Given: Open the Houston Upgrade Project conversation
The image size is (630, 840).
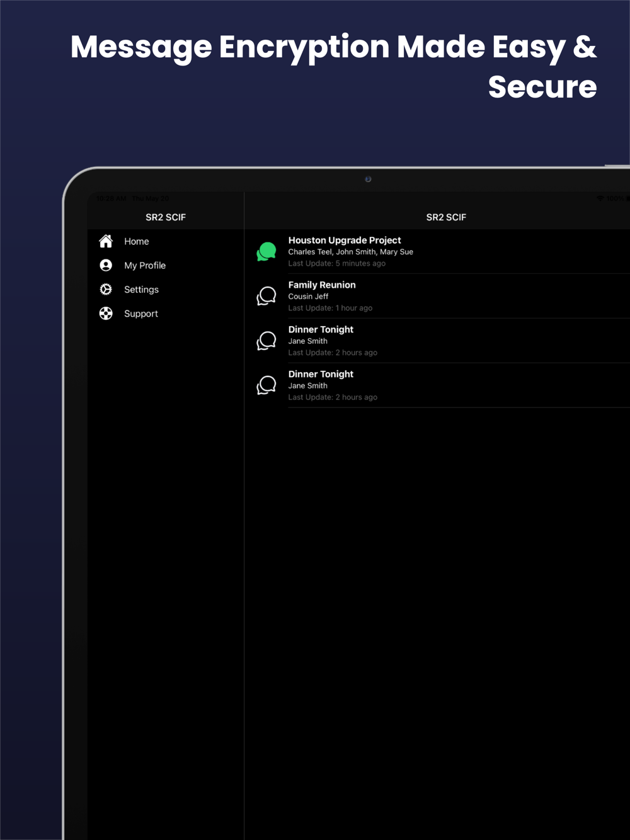Looking at the screenshot, I should (437, 251).
